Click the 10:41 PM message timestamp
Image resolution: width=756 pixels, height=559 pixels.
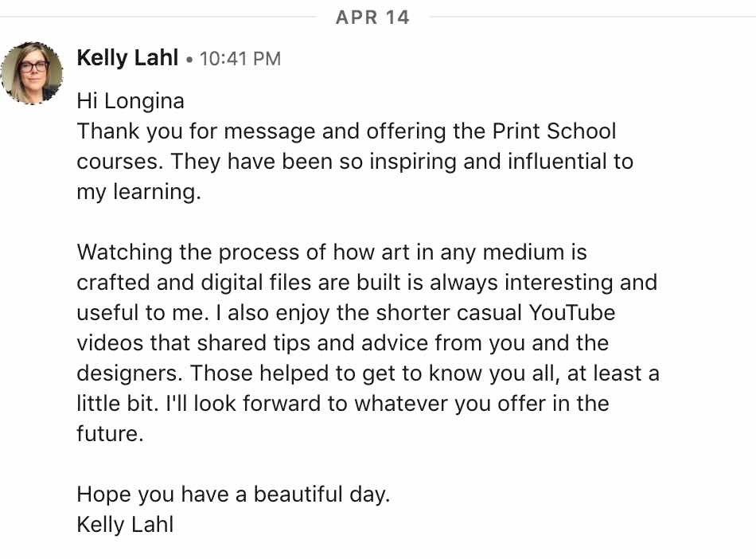coord(240,58)
